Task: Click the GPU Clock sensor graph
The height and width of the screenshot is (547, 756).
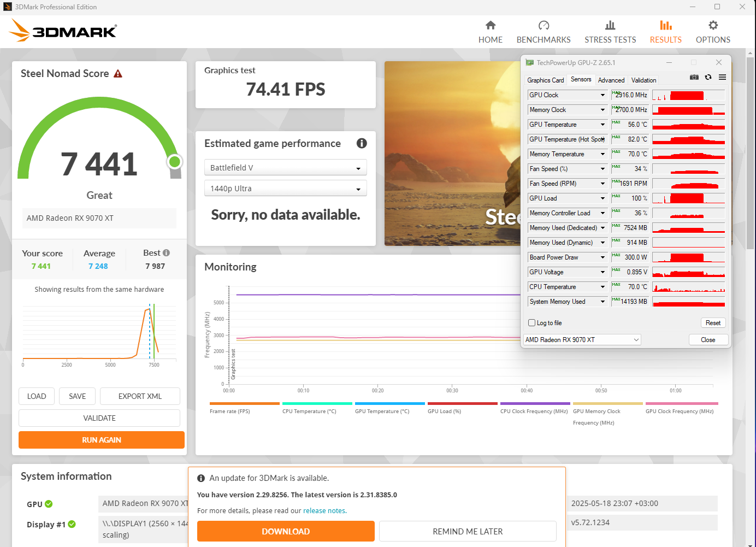Action: pos(688,95)
